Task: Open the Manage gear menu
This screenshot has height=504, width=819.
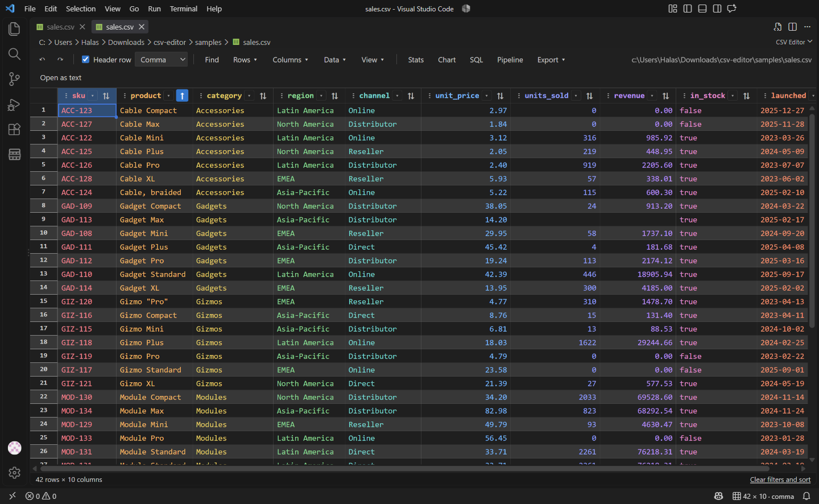Action: tap(14, 473)
